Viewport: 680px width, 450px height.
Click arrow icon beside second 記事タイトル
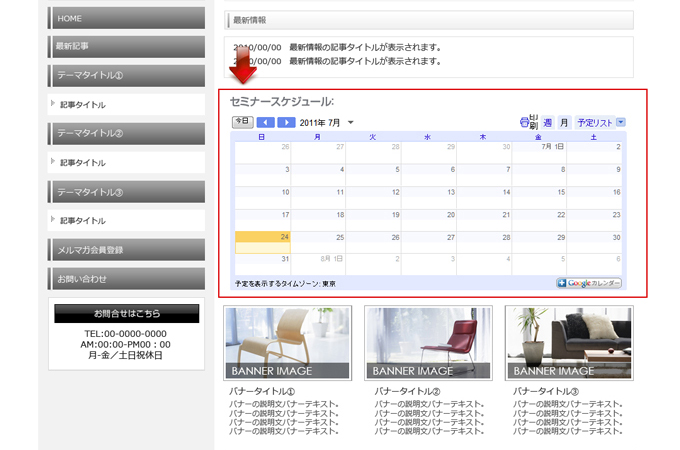(53, 162)
